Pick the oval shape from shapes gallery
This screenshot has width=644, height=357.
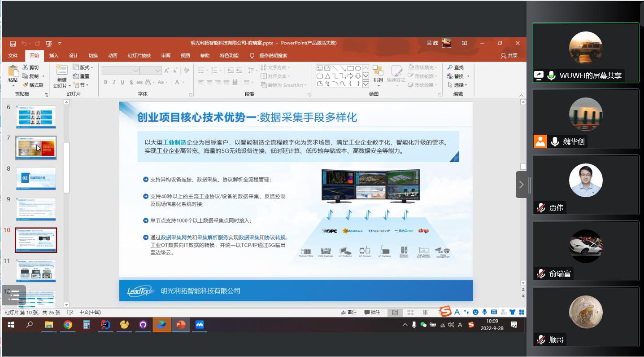358,68
